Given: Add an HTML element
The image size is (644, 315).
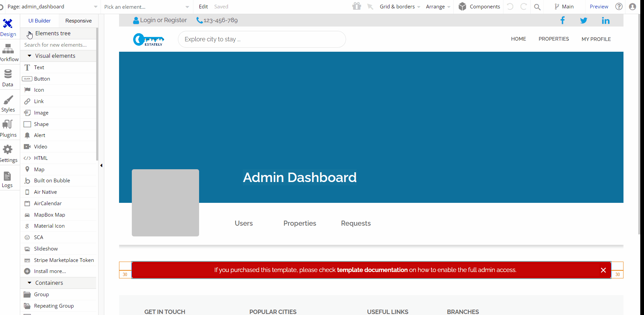Looking at the screenshot, I should [59, 158].
